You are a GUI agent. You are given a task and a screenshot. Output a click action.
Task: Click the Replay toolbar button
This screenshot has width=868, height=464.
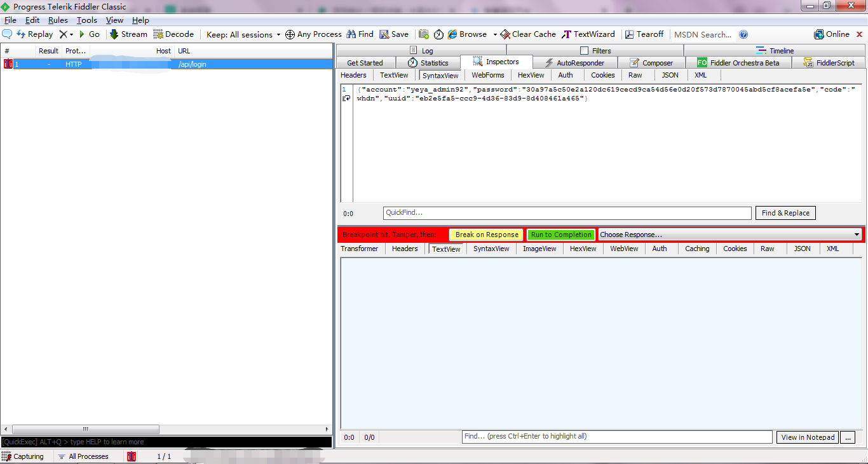[x=34, y=34]
